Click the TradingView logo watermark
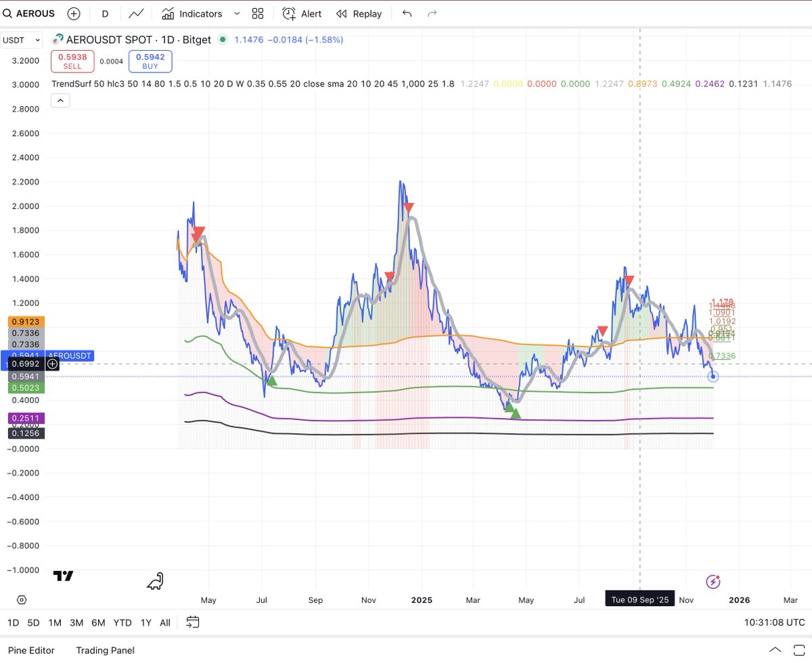The image size is (812, 663). [x=63, y=576]
